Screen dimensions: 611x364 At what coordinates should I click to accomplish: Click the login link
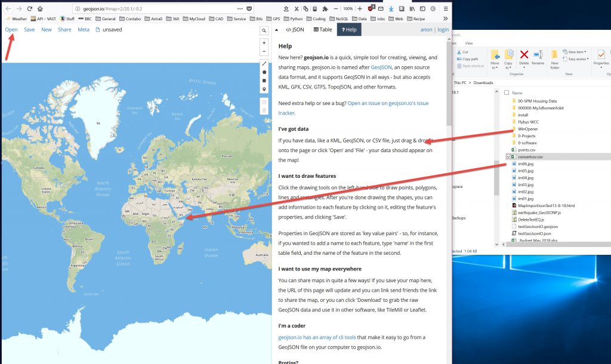click(443, 29)
